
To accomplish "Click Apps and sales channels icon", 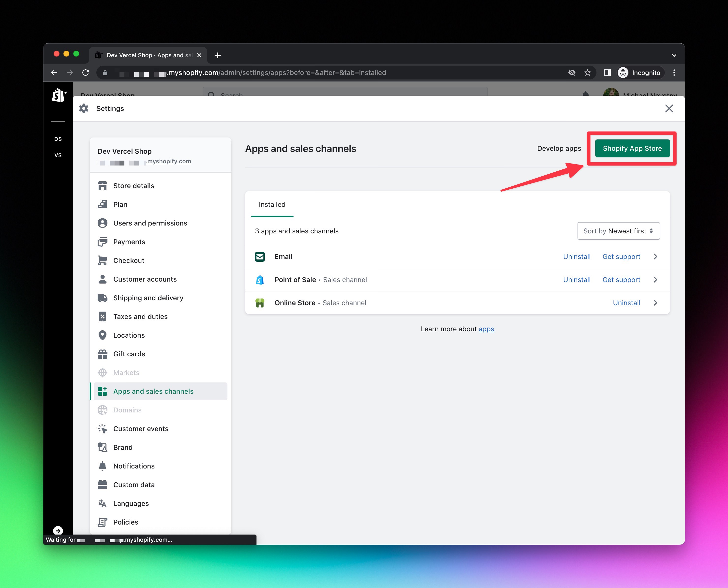I will (x=102, y=391).
